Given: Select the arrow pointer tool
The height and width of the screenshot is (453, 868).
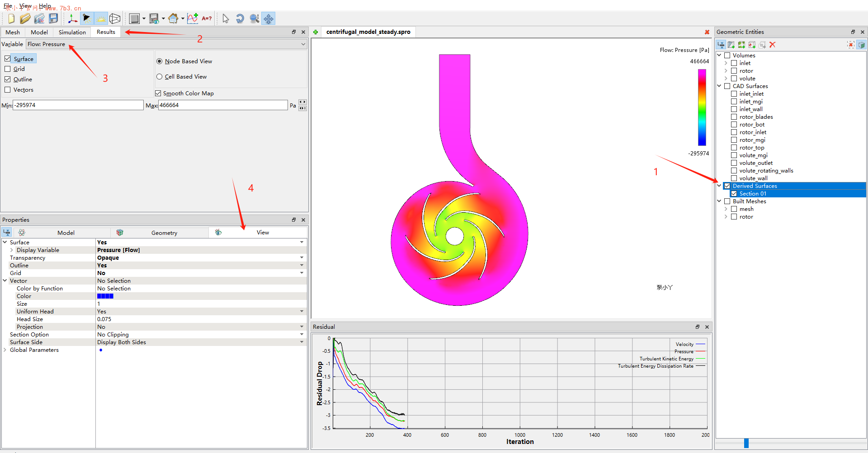Looking at the screenshot, I should click(226, 19).
